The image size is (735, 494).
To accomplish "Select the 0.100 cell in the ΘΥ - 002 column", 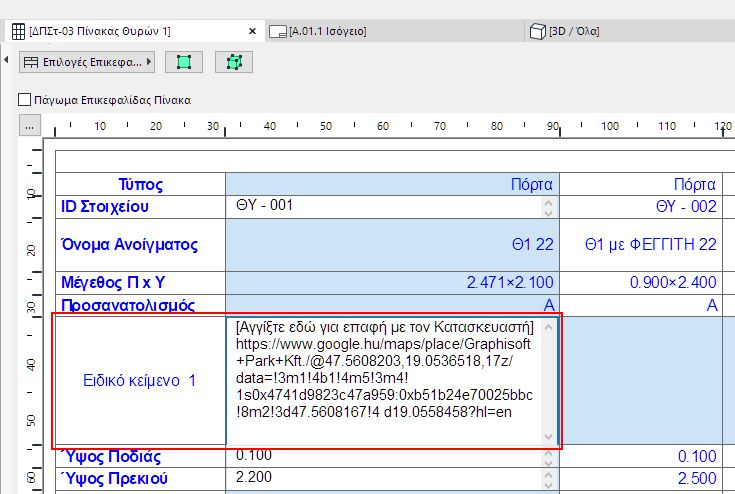I will click(641, 456).
